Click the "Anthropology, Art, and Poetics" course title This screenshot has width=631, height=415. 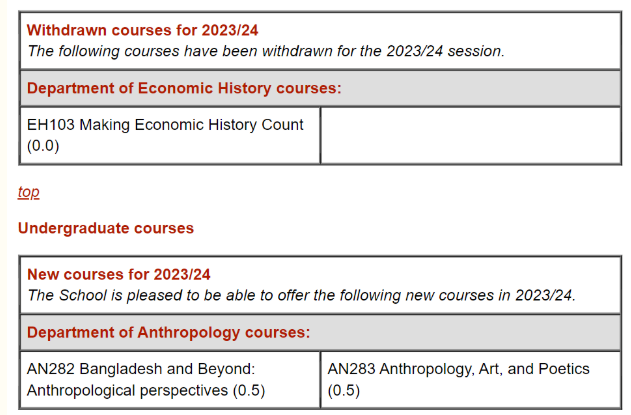pos(482,369)
